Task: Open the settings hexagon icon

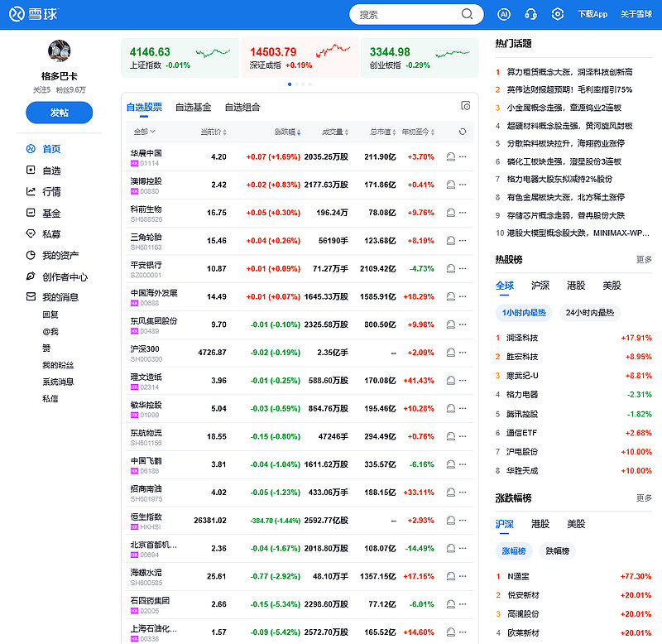Action: [558, 14]
